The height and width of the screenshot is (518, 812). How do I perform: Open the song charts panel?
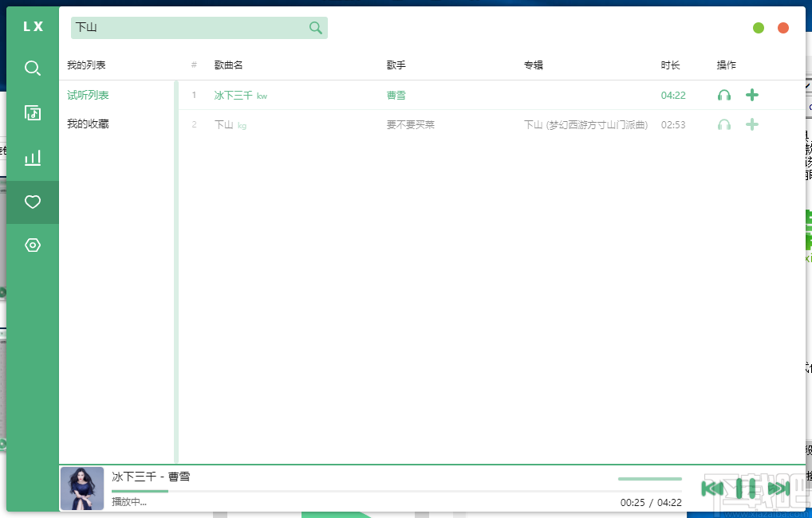(x=32, y=157)
